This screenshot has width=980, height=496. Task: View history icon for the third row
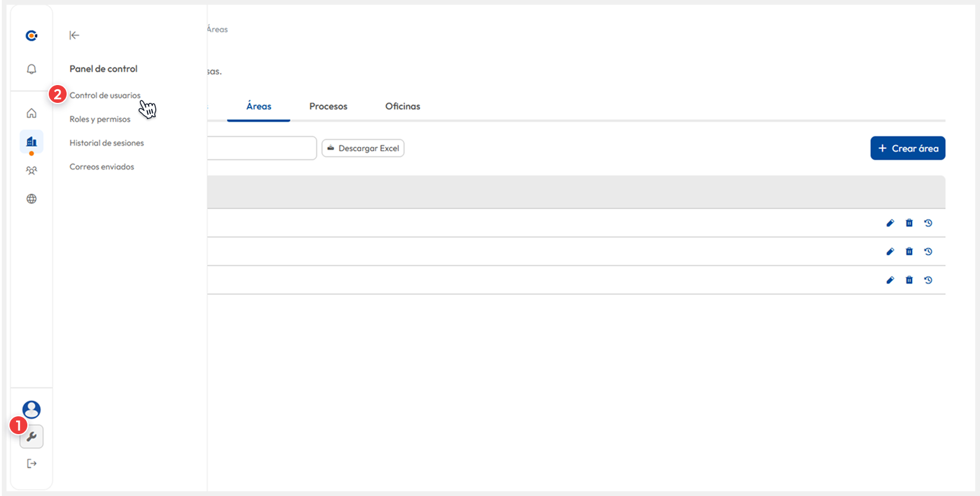pyautogui.click(x=928, y=280)
